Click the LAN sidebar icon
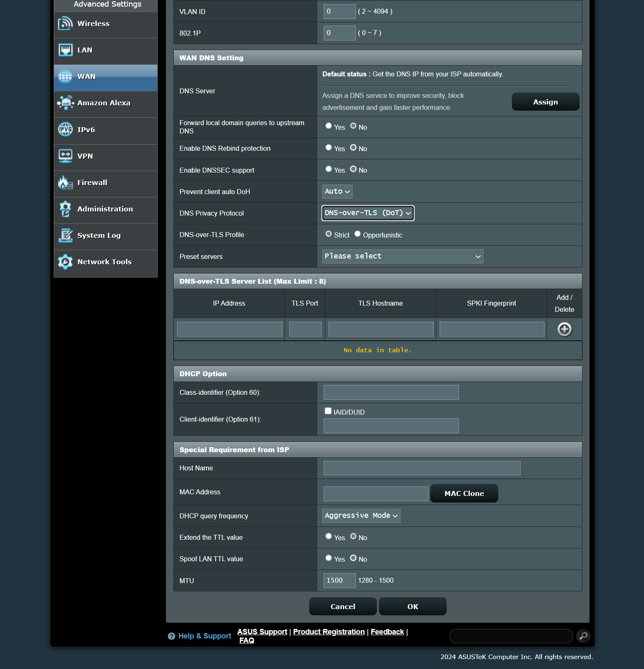Screen dimensions: 644x669 pyautogui.click(x=65, y=50)
